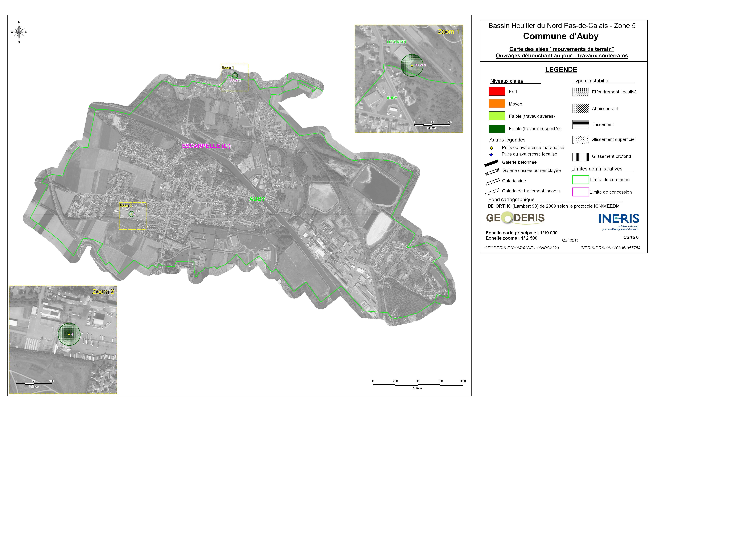Click the Tassement horizontal-lines pattern box
This screenshot has height=534, width=756.
point(580,124)
